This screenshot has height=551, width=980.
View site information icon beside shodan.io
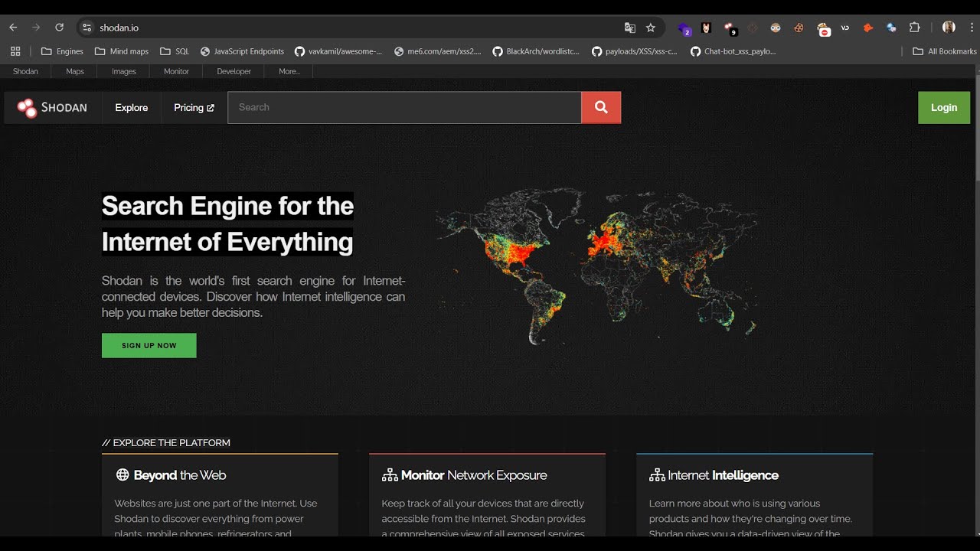(87, 28)
